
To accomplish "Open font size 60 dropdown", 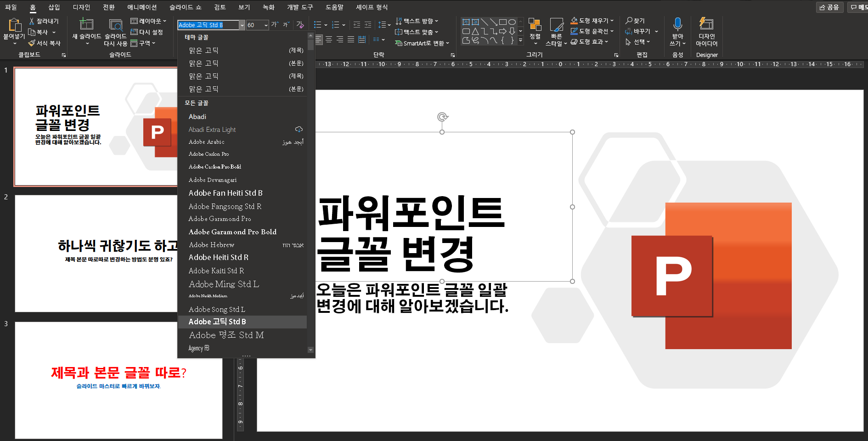I will 266,25.
